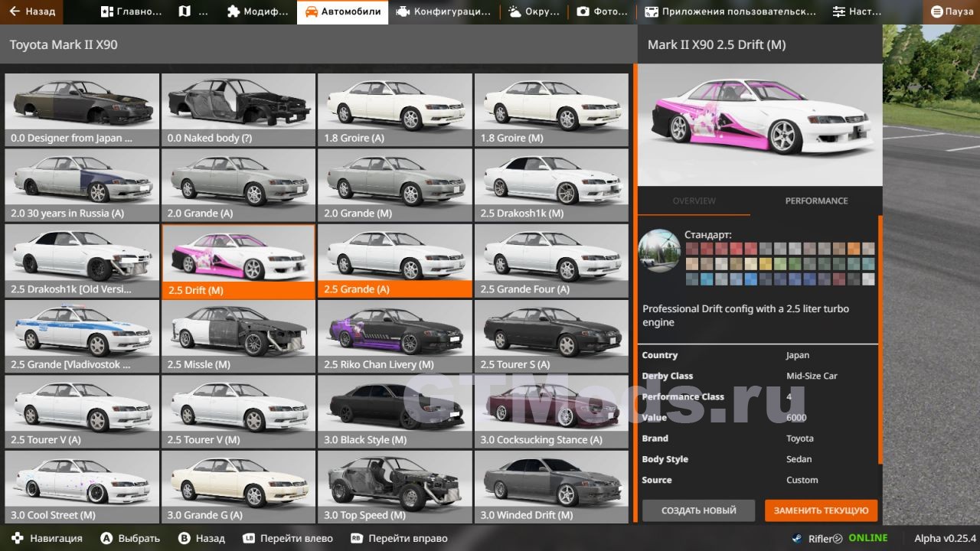980x551 pixels.
Task: Select the 2.5 Drift (M) tile
Action: coord(238,261)
